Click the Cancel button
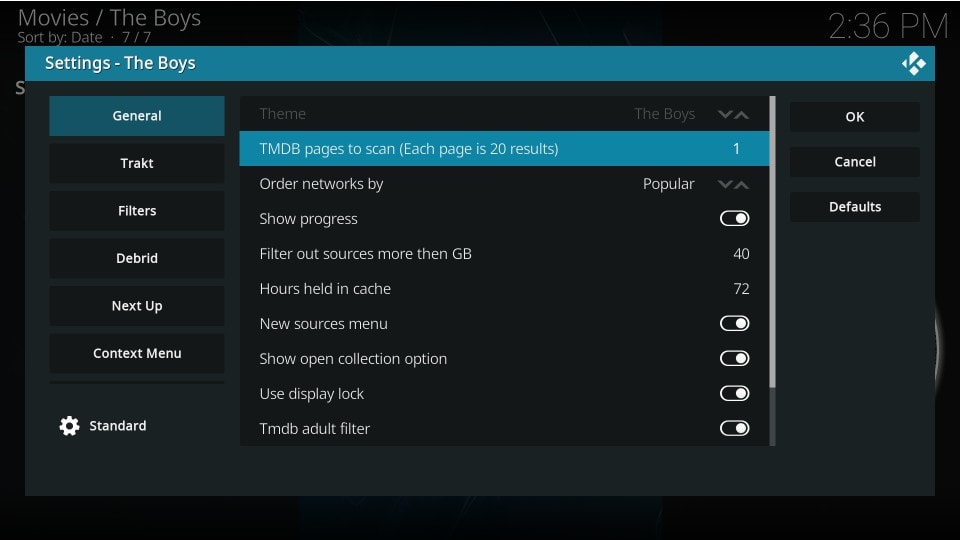960x540 pixels. [x=855, y=162]
